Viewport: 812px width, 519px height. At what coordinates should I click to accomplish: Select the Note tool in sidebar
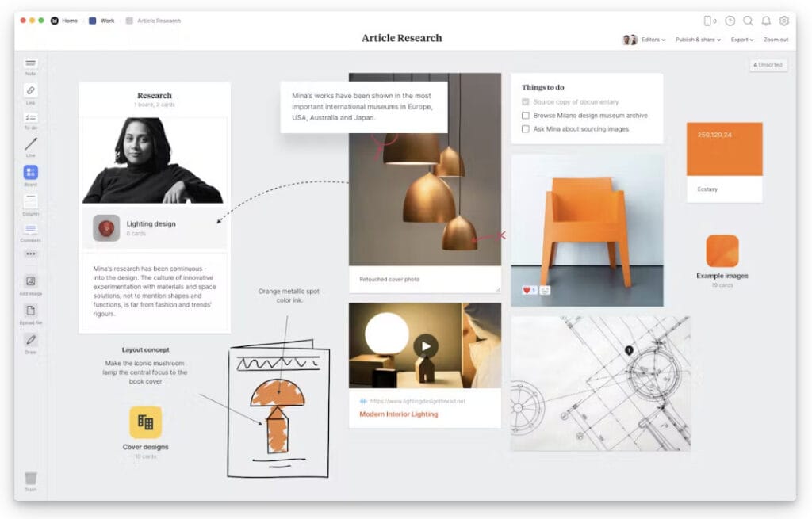click(30, 64)
